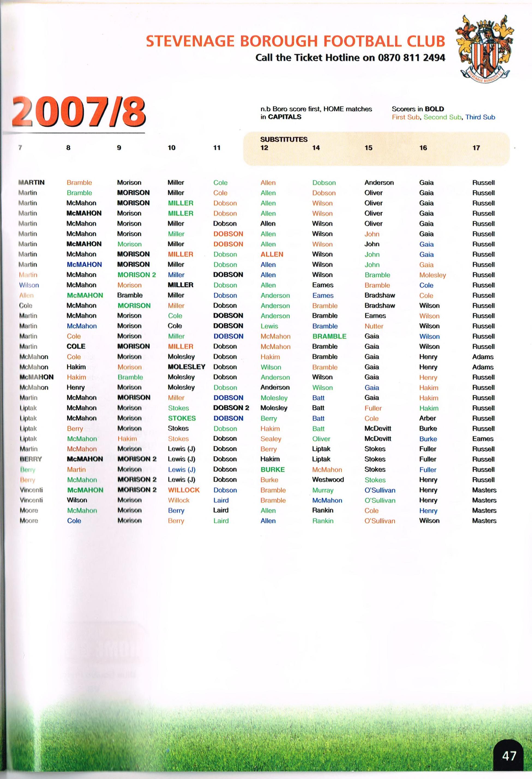The height and width of the screenshot is (779, 532).
Task: Click the page number 47 badge
Action: pyautogui.click(x=509, y=756)
